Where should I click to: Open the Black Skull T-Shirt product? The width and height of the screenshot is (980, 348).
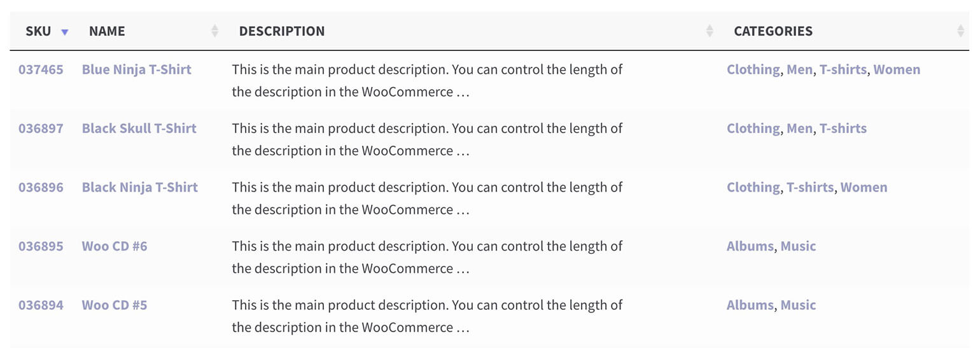(x=139, y=128)
